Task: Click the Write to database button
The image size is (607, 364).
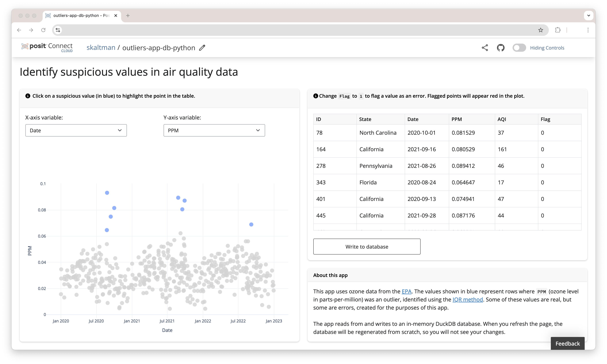Action: click(366, 247)
